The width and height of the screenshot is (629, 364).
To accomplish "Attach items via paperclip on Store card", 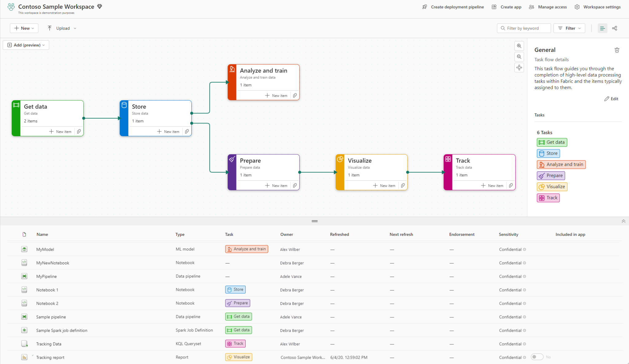I will pyautogui.click(x=187, y=131).
